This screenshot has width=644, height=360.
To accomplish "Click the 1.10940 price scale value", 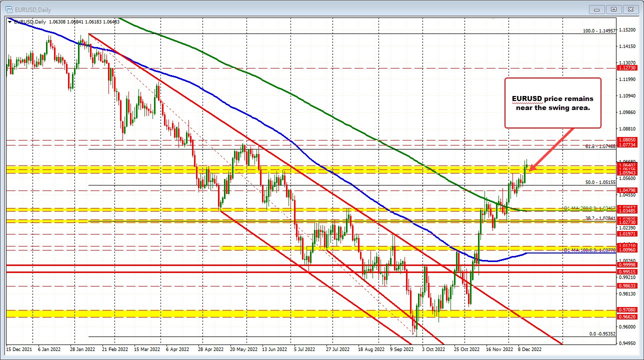I will tap(627, 95).
